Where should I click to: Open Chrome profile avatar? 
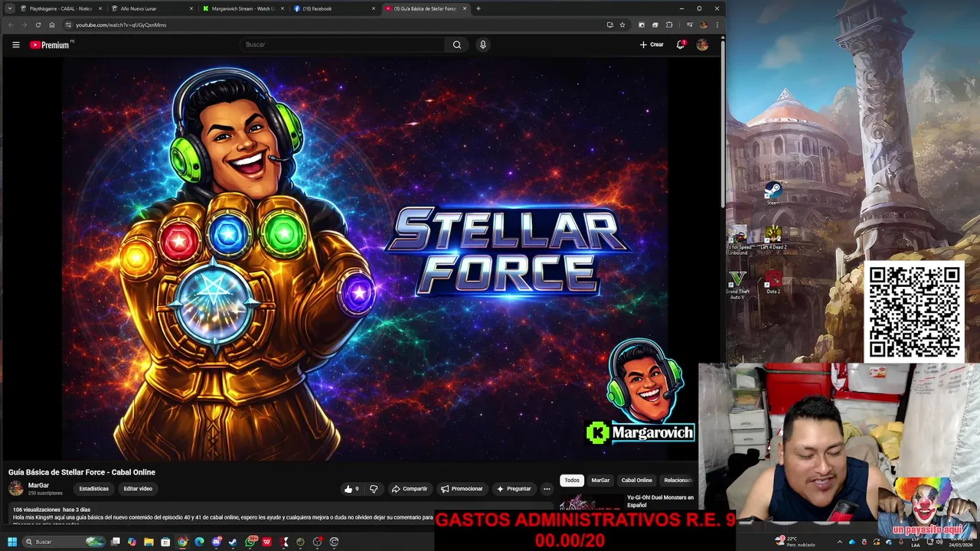[x=704, y=24]
